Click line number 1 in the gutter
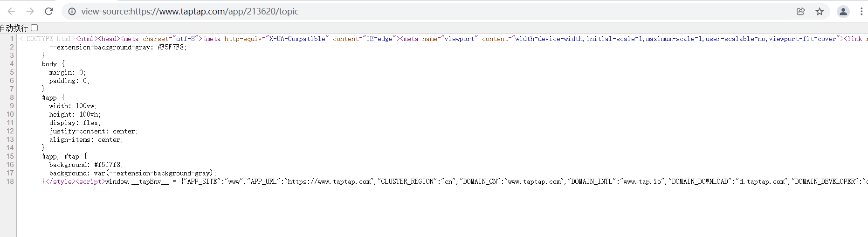 pos(12,39)
